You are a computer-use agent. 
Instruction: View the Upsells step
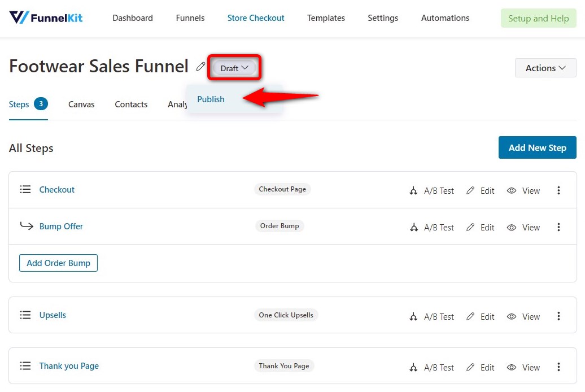coord(523,316)
